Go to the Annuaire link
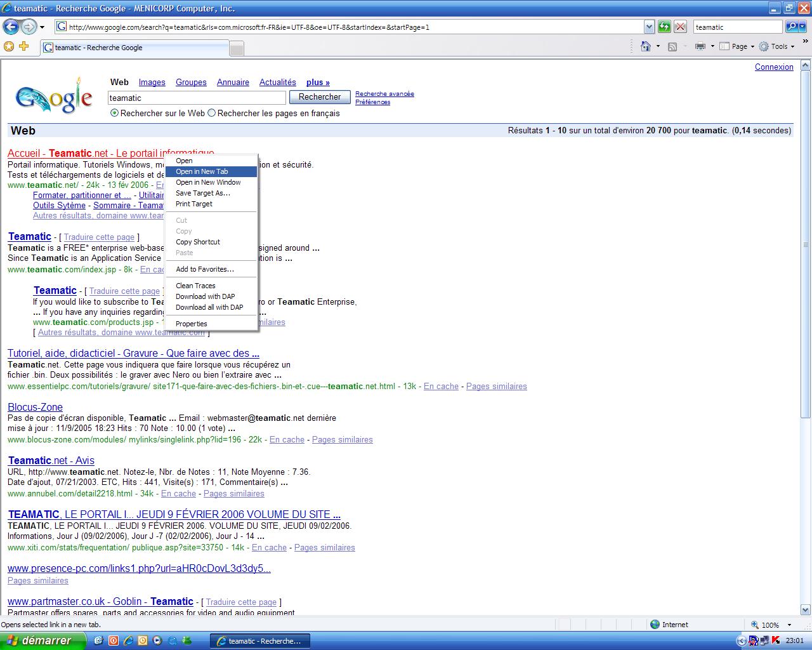 pyautogui.click(x=233, y=82)
